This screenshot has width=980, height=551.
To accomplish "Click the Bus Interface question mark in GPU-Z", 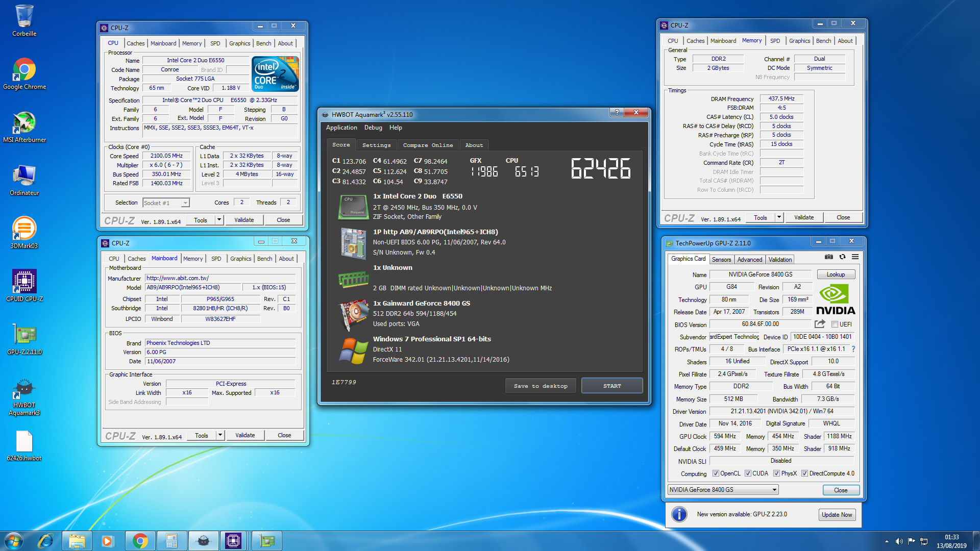I will (x=853, y=349).
